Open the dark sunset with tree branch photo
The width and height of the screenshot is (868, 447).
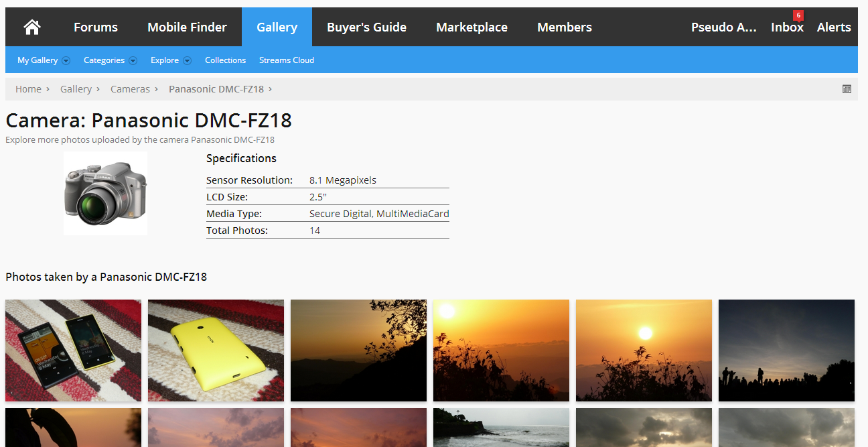358,350
